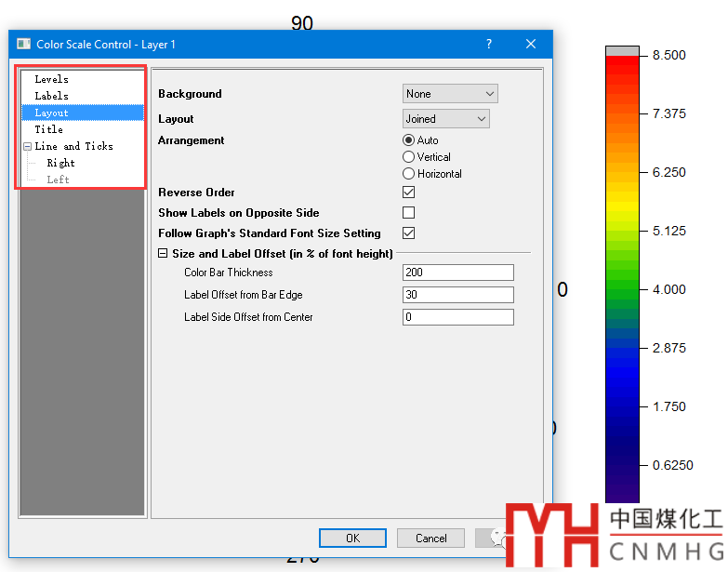Click the Cancel button

click(x=430, y=538)
